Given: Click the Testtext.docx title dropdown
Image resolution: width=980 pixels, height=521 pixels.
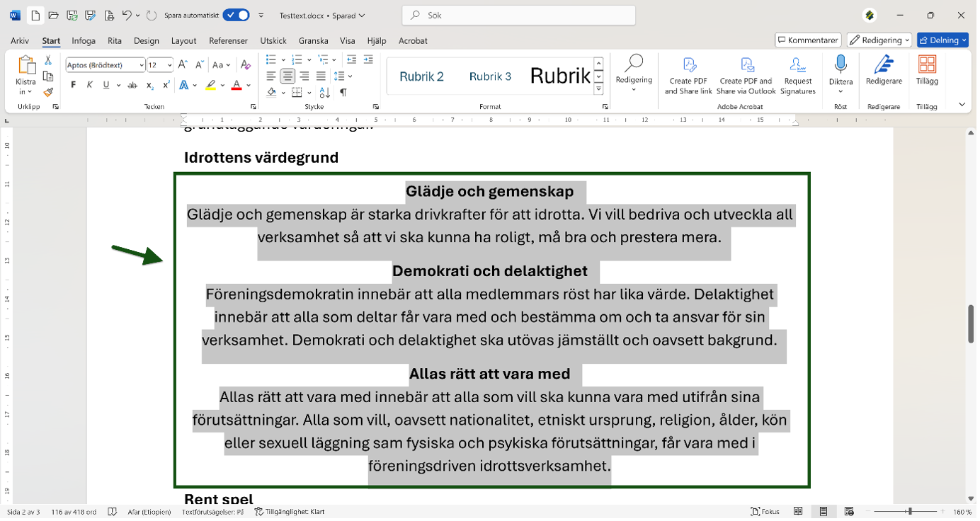Looking at the screenshot, I should tap(322, 15).
